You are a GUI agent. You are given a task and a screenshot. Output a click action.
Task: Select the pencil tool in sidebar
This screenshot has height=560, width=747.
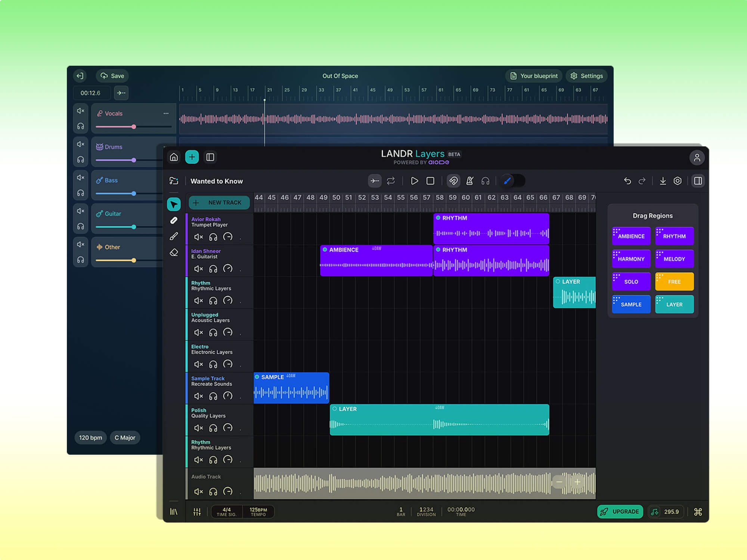point(174,221)
